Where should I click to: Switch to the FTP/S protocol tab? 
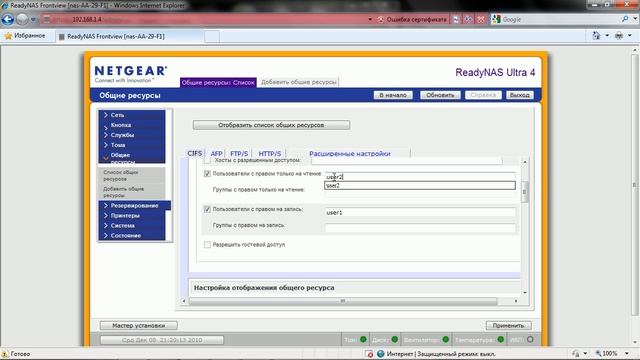click(239, 154)
